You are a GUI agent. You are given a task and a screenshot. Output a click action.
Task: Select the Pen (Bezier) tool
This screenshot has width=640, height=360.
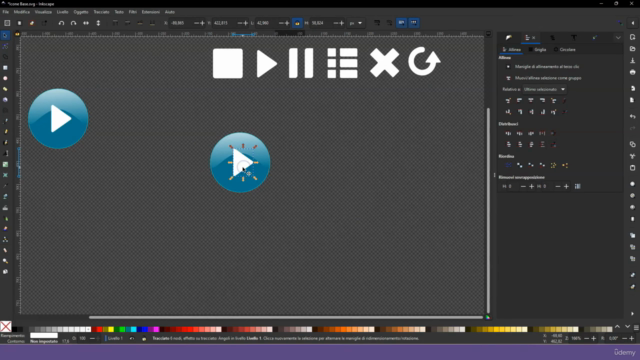pyautogui.click(x=5, y=121)
